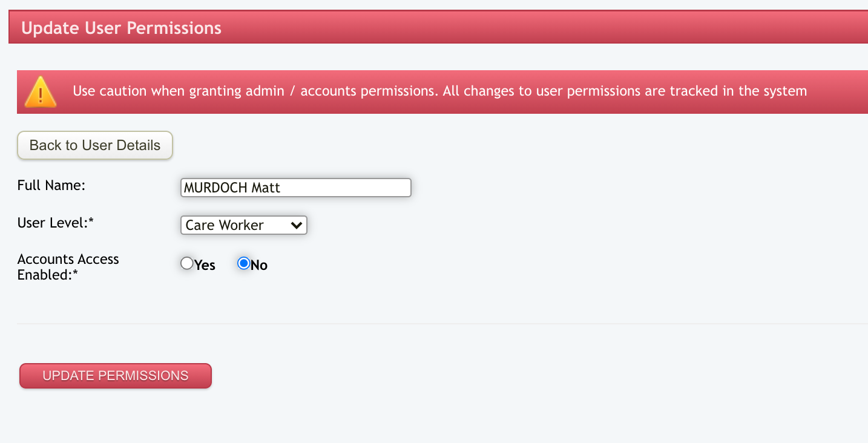This screenshot has height=443, width=868.
Task: Click the admin permissions caution message text
Action: [439, 91]
